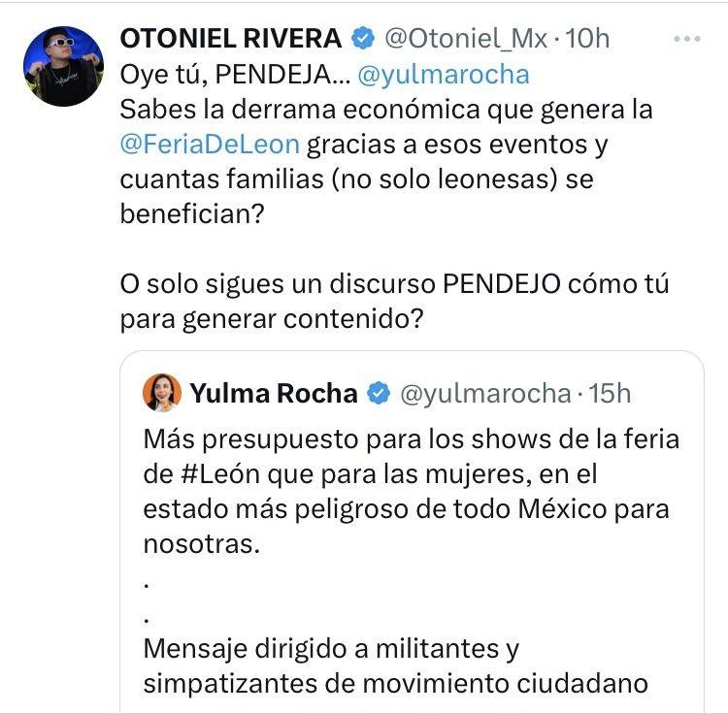Open the quoted tweet's 15h timestamp
Screen dimensions: 728x713
[610, 393]
